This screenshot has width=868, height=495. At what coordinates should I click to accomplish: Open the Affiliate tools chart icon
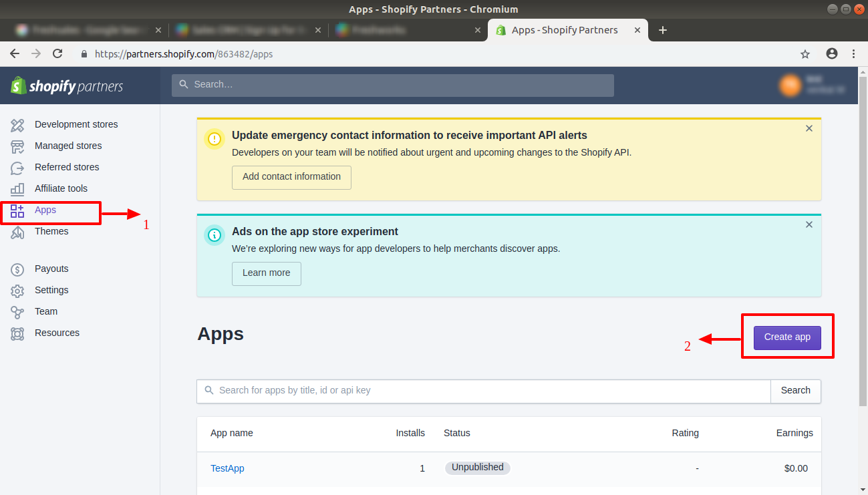click(x=17, y=189)
